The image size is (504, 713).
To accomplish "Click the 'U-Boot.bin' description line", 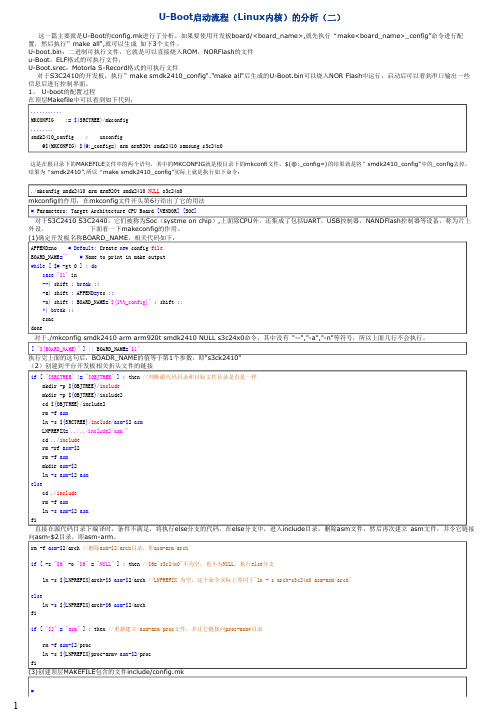I will click(141, 52).
